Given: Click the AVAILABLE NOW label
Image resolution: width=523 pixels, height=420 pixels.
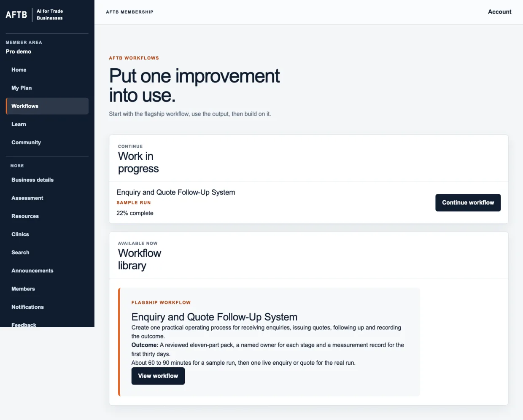Looking at the screenshot, I should (138, 244).
